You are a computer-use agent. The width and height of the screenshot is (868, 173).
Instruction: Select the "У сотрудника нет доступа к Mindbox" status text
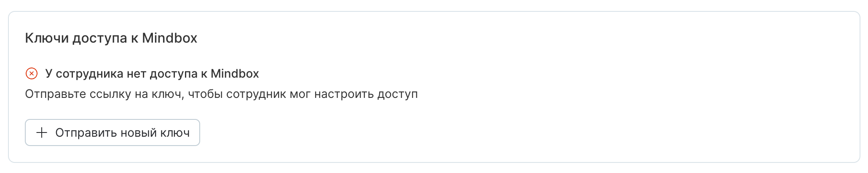tap(152, 73)
